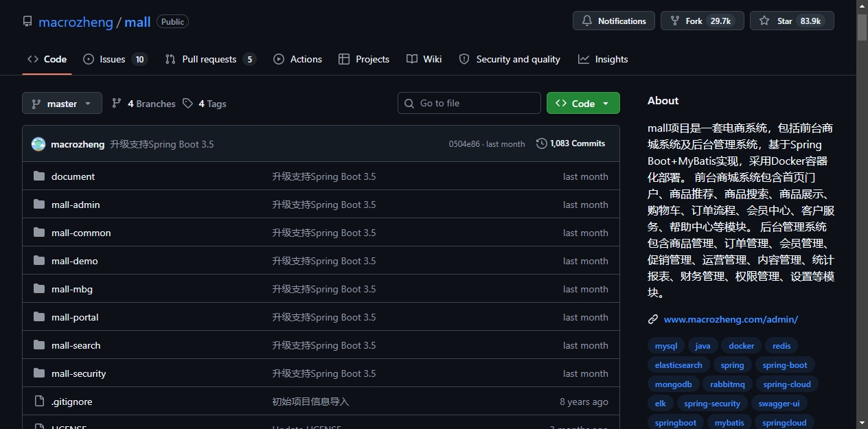The image size is (868, 429).
Task: Click the macrozheng avatar in commit bar
Action: [38, 144]
